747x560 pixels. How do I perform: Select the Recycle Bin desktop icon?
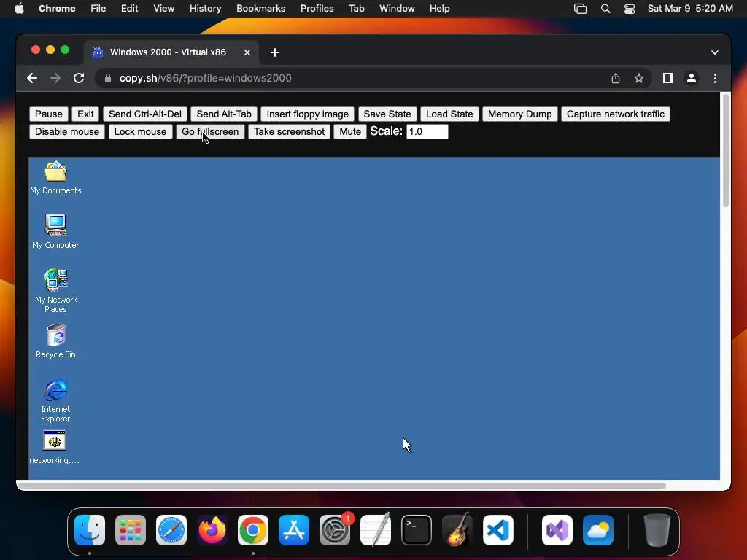pyautogui.click(x=55, y=341)
